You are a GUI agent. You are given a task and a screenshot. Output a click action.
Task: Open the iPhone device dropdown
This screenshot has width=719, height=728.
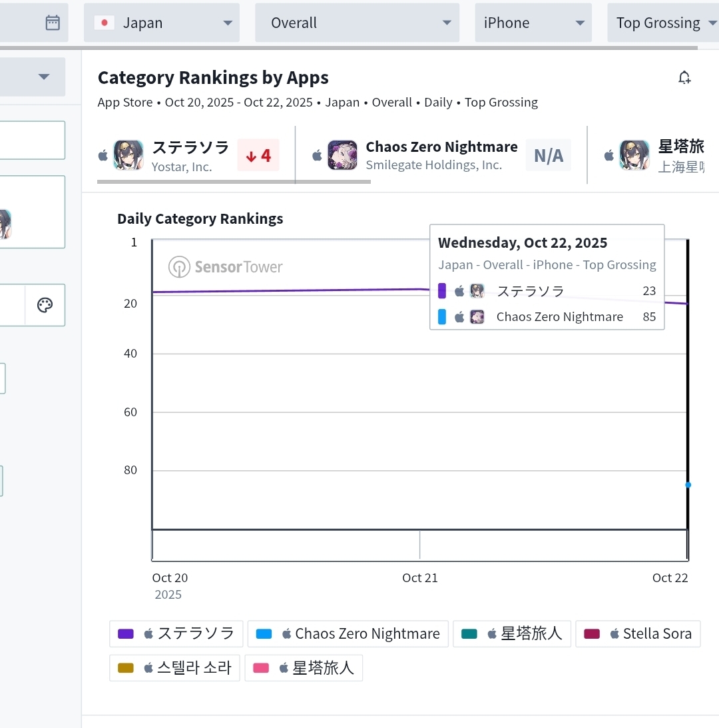click(533, 23)
